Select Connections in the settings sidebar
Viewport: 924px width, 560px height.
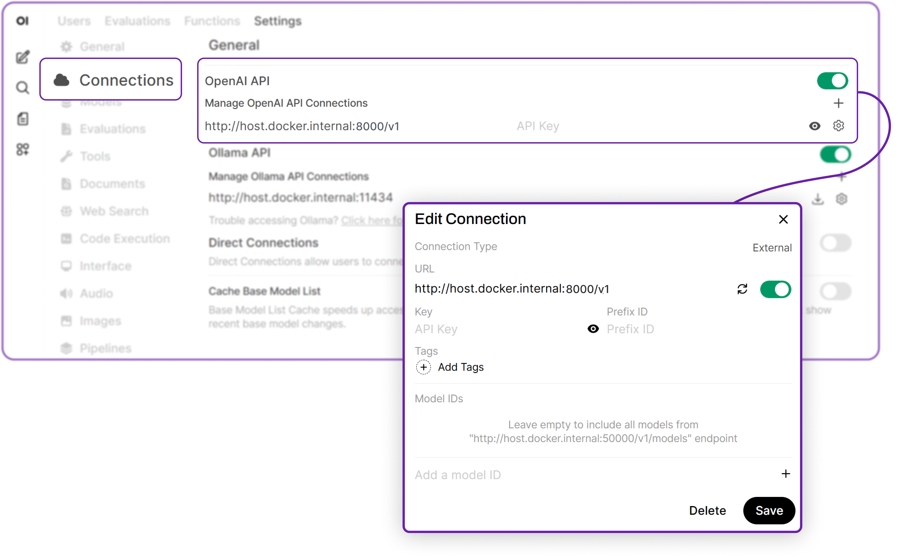pyautogui.click(x=111, y=80)
